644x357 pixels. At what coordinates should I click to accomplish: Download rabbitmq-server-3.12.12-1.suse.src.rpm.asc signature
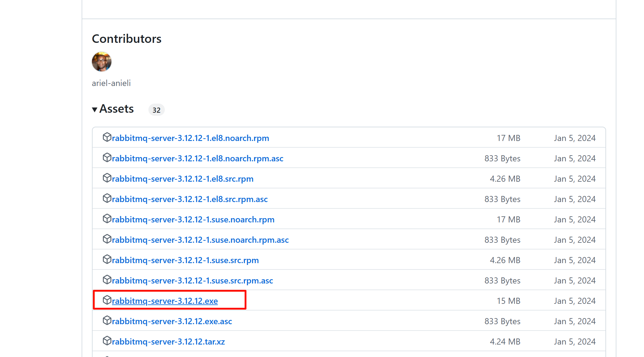pos(192,280)
